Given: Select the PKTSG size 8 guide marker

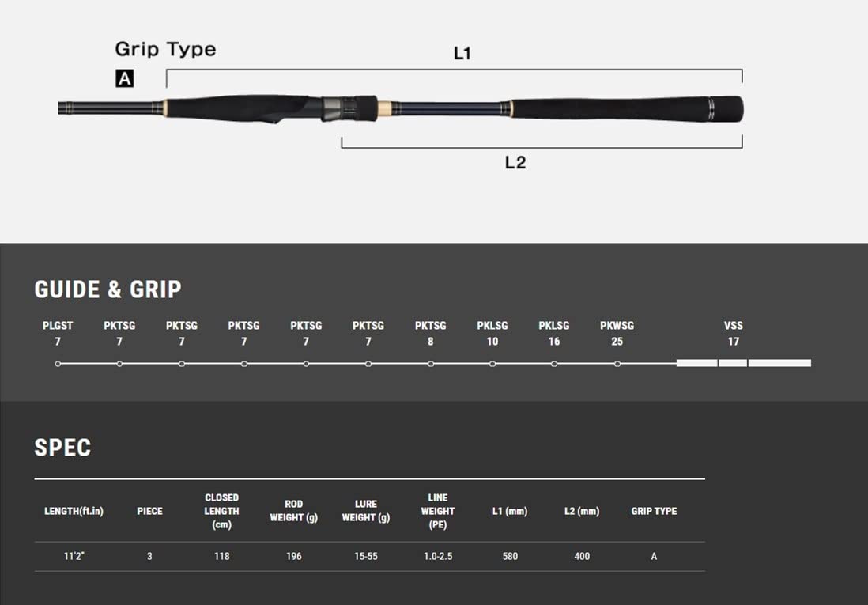Looking at the screenshot, I should click(430, 364).
